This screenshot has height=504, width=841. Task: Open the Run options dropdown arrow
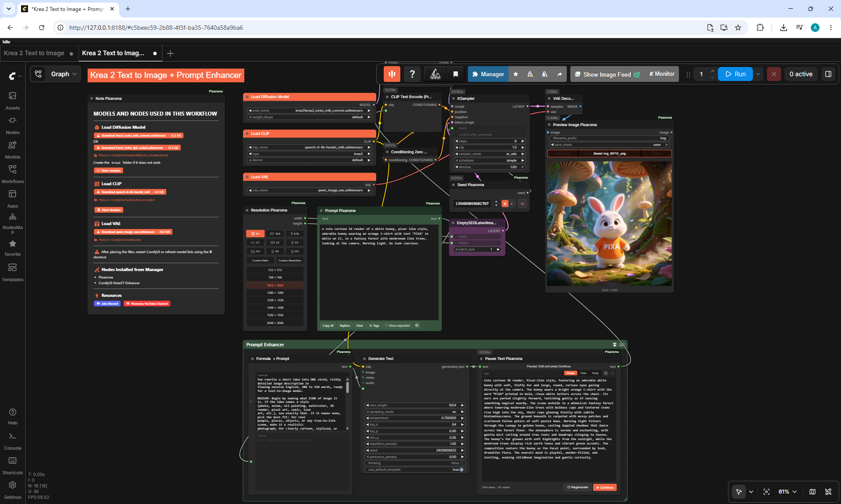click(758, 74)
